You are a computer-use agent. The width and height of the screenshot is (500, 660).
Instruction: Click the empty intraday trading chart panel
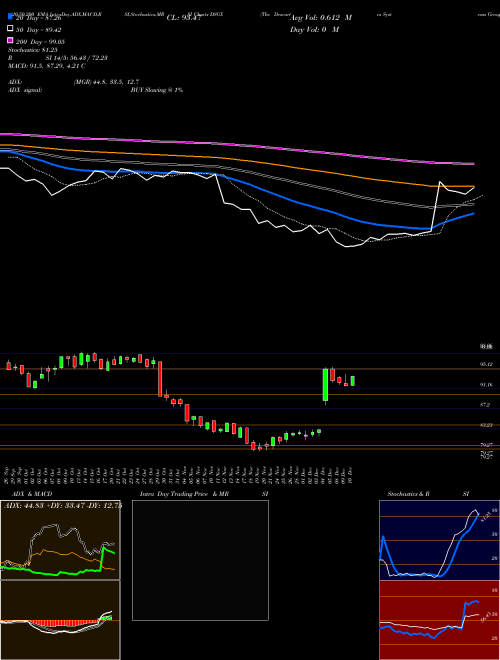tap(200, 560)
